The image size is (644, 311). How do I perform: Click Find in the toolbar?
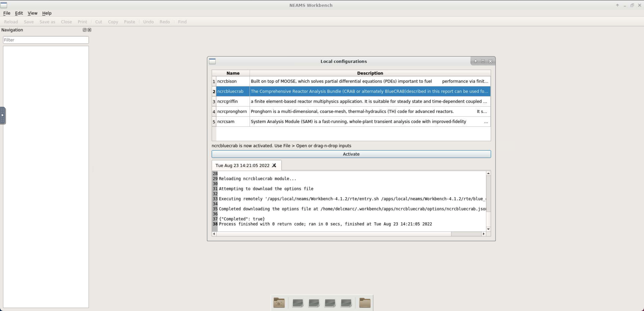[x=182, y=22]
